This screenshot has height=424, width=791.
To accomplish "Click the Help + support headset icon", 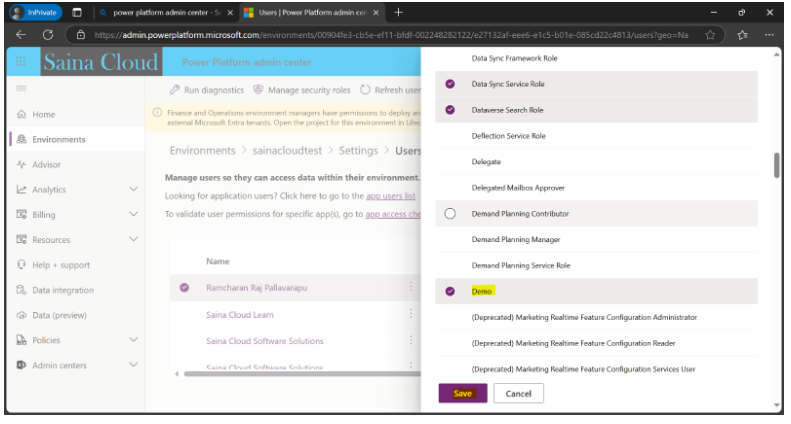I will click(x=21, y=264).
